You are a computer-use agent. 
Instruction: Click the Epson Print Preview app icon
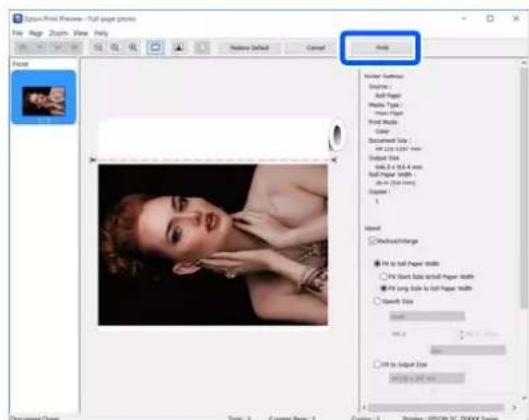[x=18, y=19]
